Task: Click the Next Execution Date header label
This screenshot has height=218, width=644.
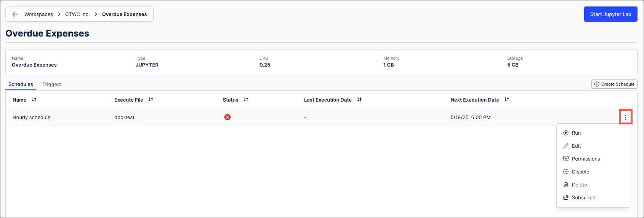Action: (x=475, y=100)
